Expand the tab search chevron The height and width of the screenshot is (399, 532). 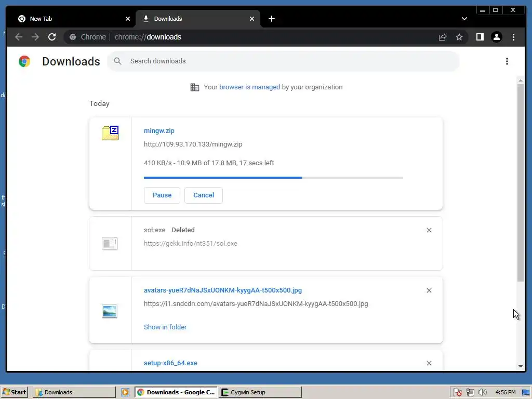click(x=464, y=19)
